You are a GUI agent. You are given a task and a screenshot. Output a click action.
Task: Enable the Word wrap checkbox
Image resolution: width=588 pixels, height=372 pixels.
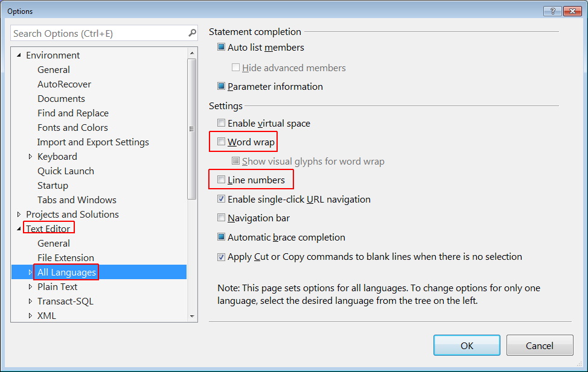(x=222, y=142)
